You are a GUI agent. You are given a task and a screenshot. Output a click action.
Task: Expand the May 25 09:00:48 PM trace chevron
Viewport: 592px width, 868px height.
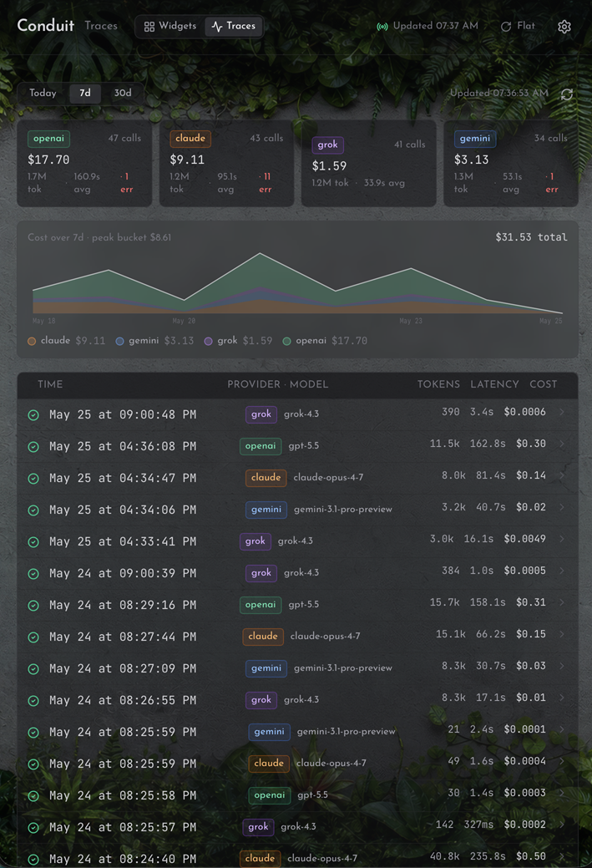pyautogui.click(x=562, y=412)
